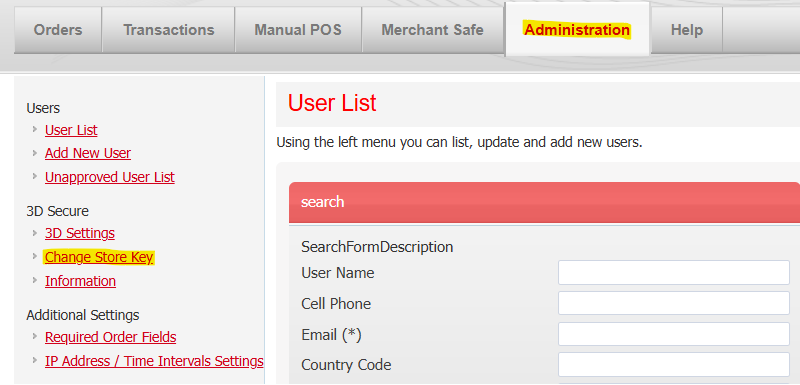The width and height of the screenshot is (800, 385).
Task: Go to the Merchant Safe tab
Action: 433,30
